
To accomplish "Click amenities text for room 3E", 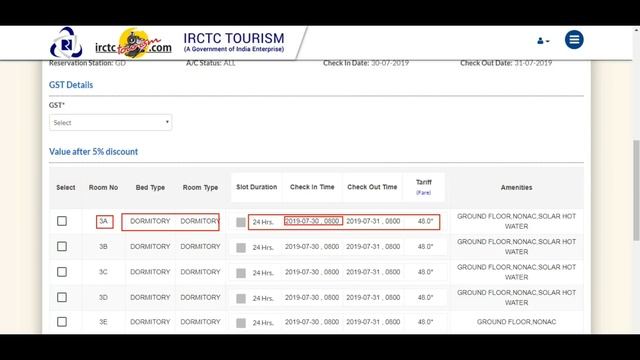I will point(516,322).
